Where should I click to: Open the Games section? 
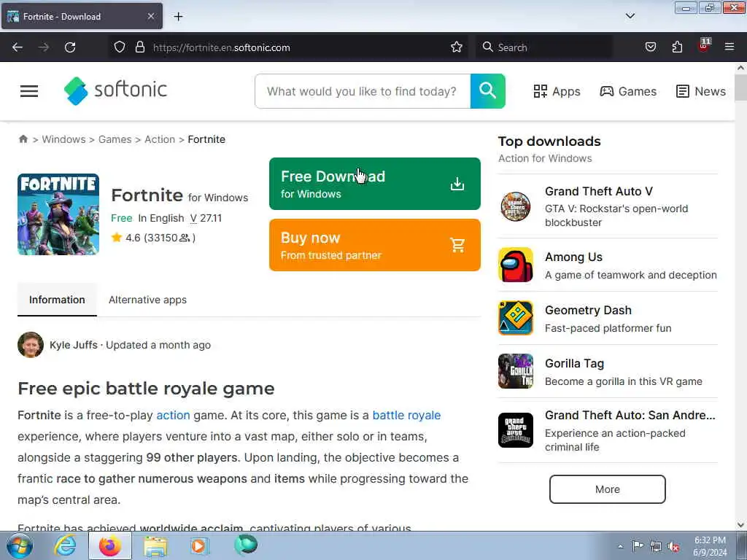pos(628,91)
